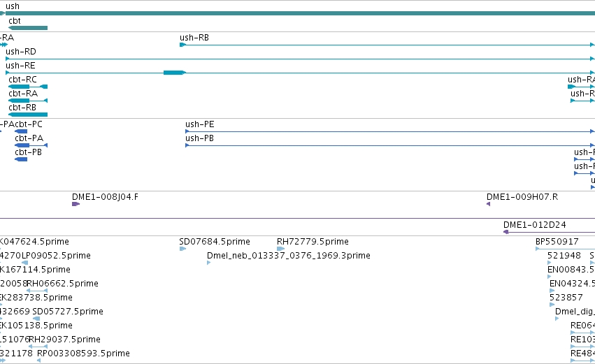Select the cbt gene bar
The height and width of the screenshot is (364, 595).
[x=28, y=28]
